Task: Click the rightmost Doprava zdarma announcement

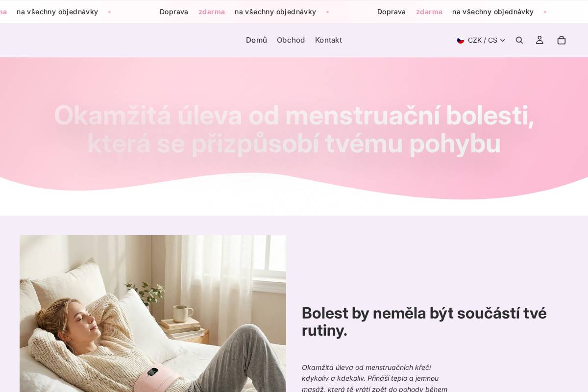Action: click(x=455, y=12)
